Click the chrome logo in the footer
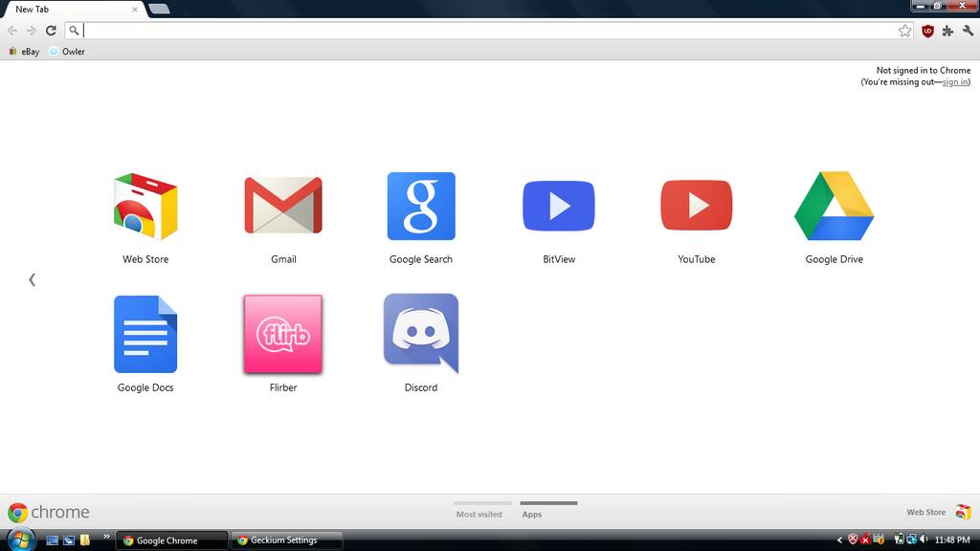This screenshot has width=980, height=551. [x=49, y=513]
